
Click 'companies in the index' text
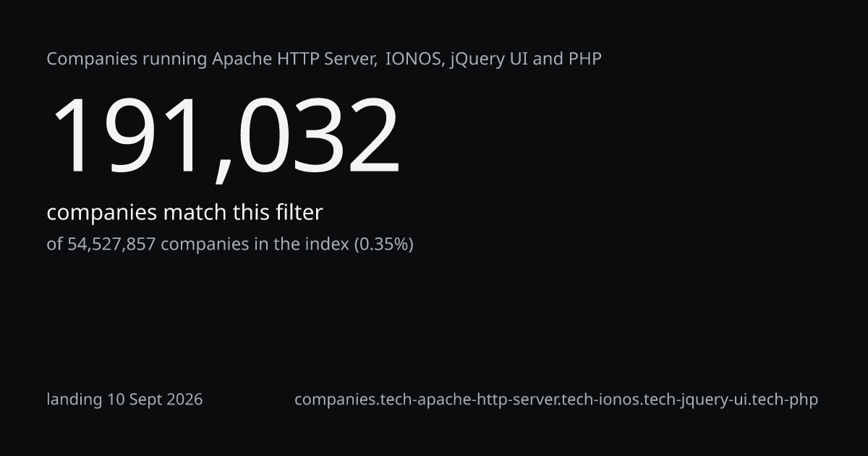pos(255,245)
